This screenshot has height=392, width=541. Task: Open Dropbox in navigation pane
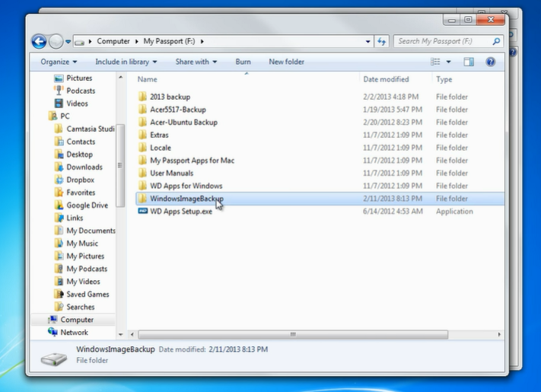[80, 180]
